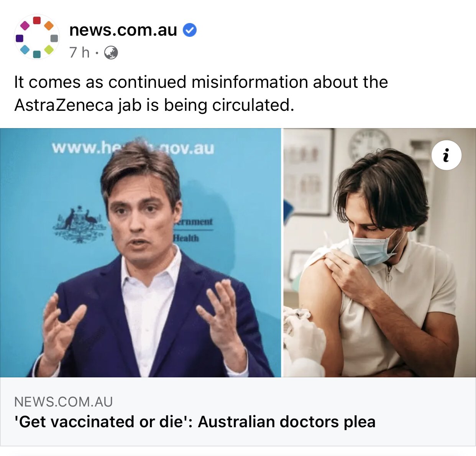Open the info icon on image

[446, 155]
